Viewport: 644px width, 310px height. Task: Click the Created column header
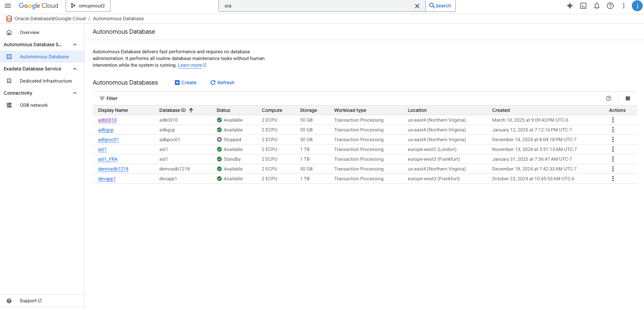pyautogui.click(x=501, y=110)
